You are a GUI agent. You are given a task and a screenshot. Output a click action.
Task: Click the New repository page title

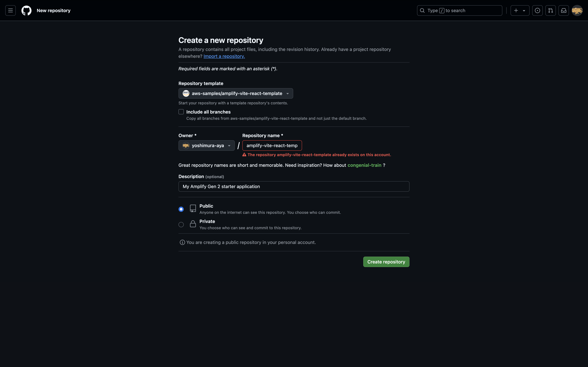click(53, 10)
